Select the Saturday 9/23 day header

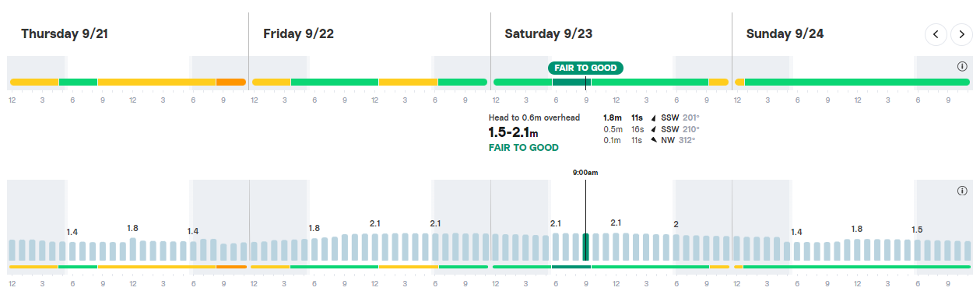[548, 34]
